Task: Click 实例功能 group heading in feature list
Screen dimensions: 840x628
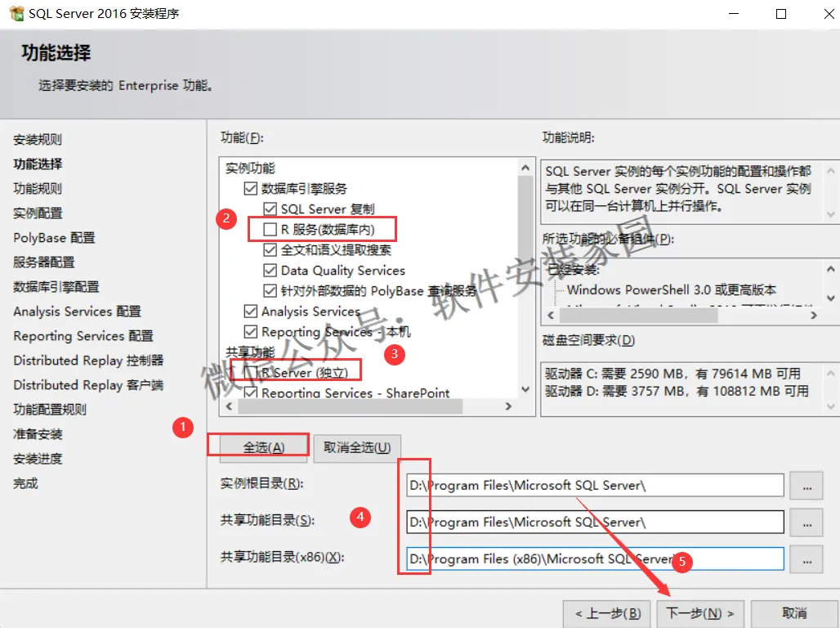Action: pos(250,168)
